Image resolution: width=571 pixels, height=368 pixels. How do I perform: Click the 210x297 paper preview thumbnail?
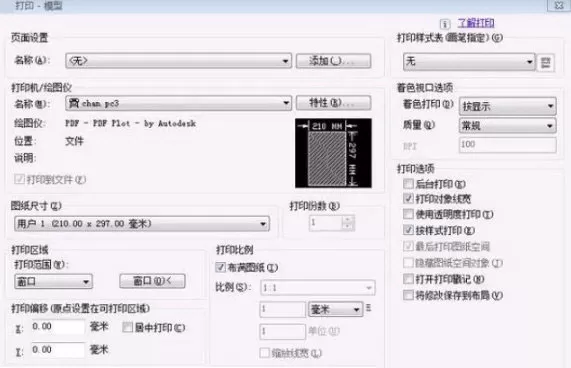[x=333, y=153]
